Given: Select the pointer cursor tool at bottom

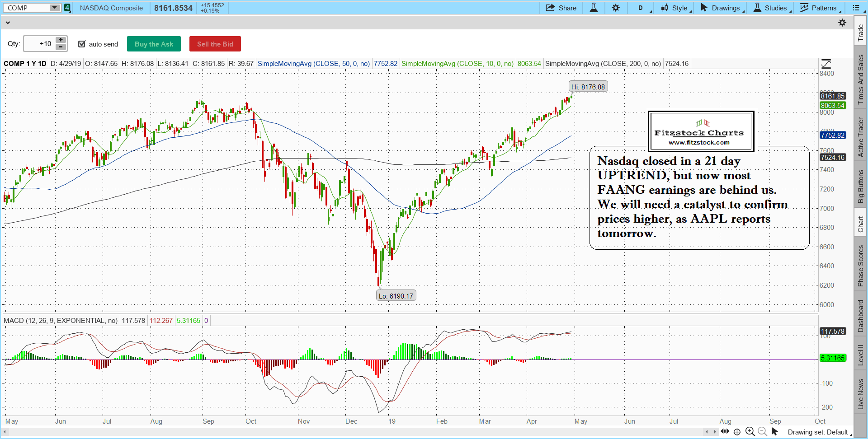Looking at the screenshot, I should coord(775,432).
